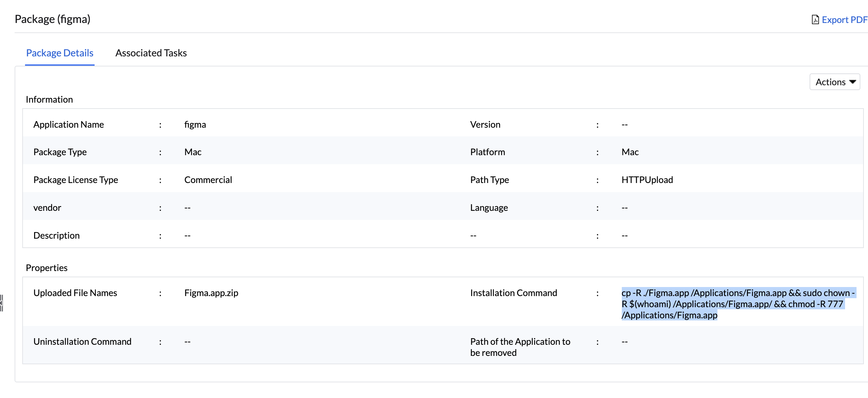Click the Properties section heading
868x398 pixels.
pyautogui.click(x=47, y=268)
